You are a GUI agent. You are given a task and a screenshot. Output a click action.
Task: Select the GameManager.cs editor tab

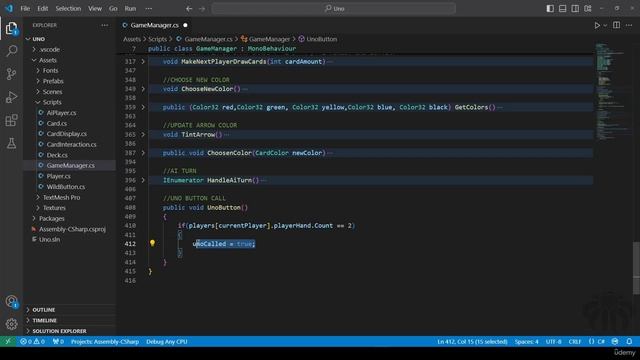coord(155,25)
